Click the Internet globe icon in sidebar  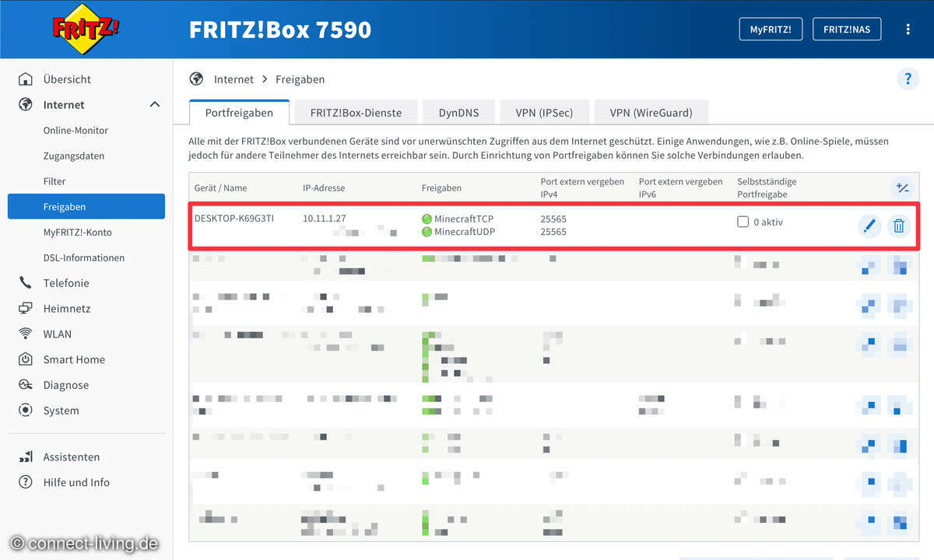coord(26,104)
